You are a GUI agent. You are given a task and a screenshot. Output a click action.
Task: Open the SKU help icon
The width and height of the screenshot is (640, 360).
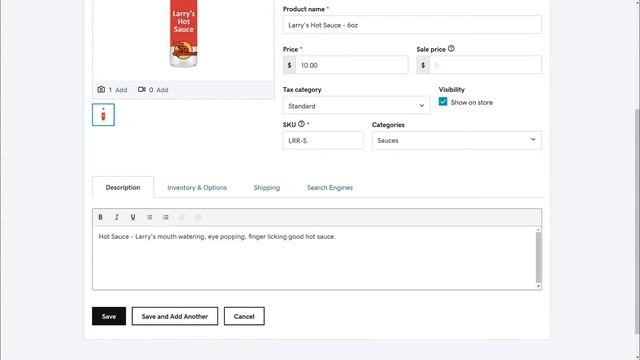click(x=301, y=124)
